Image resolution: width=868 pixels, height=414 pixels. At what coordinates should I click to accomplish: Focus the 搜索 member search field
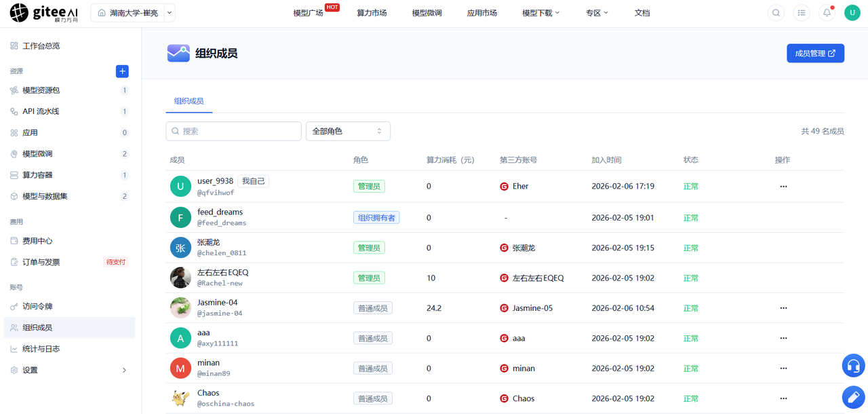[233, 131]
